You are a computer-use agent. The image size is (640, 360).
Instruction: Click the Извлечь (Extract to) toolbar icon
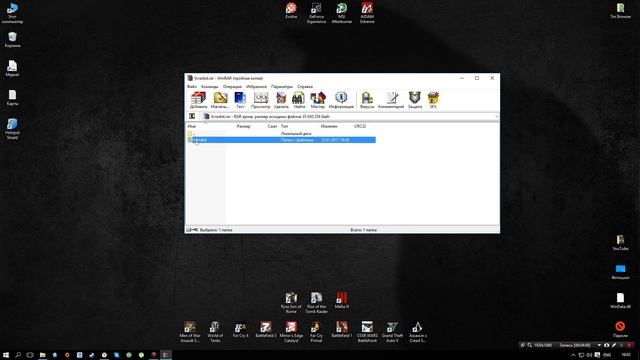[220, 100]
